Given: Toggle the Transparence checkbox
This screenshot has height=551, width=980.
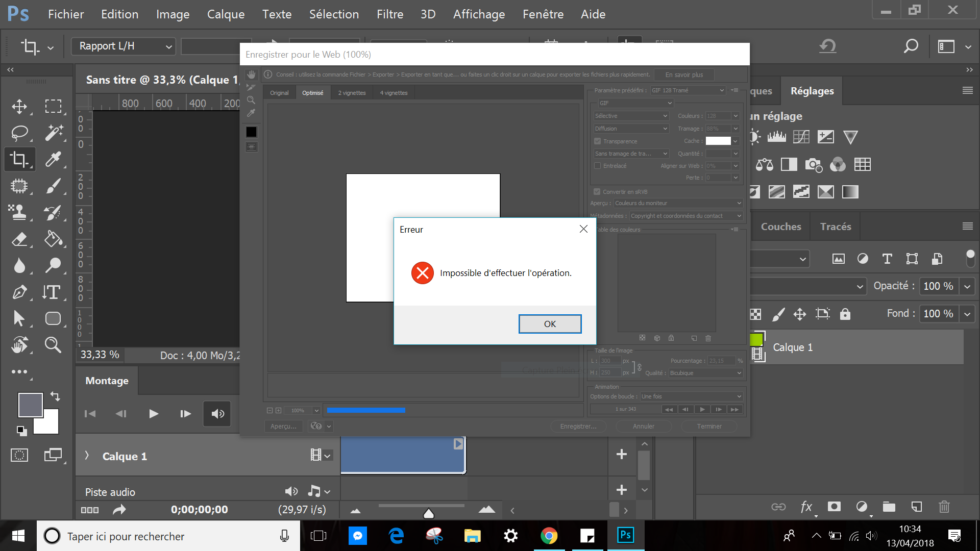Looking at the screenshot, I should (597, 141).
